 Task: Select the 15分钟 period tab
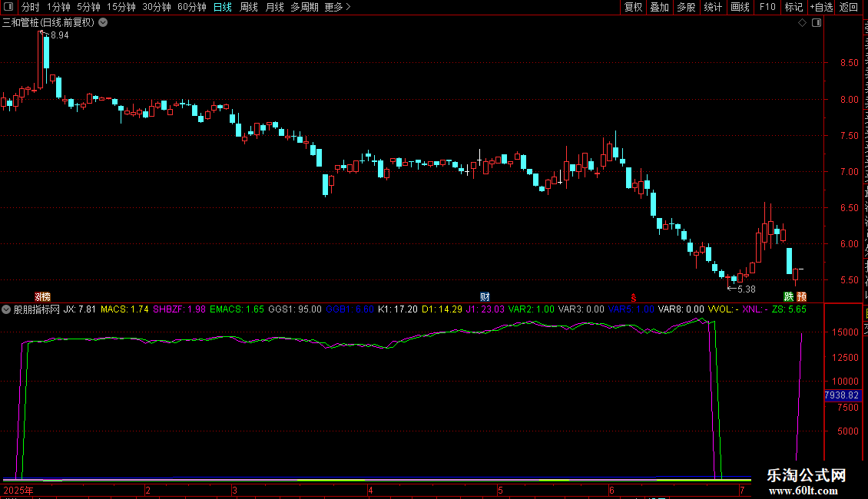tap(121, 7)
